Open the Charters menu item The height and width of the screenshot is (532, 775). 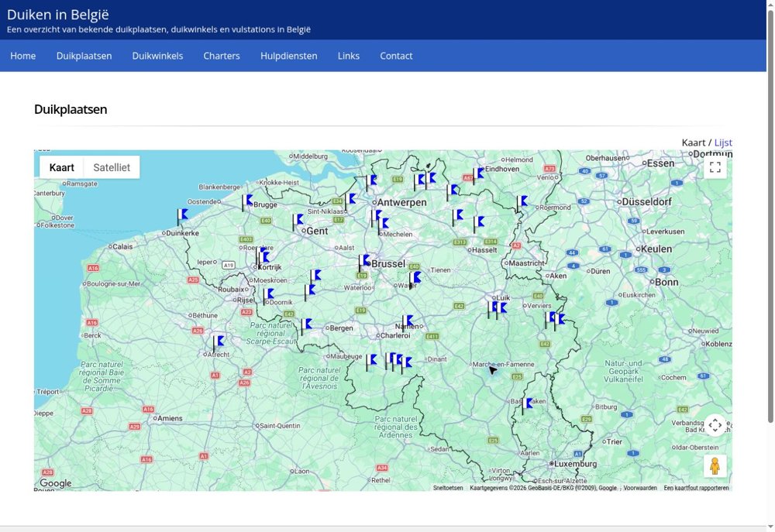click(222, 56)
